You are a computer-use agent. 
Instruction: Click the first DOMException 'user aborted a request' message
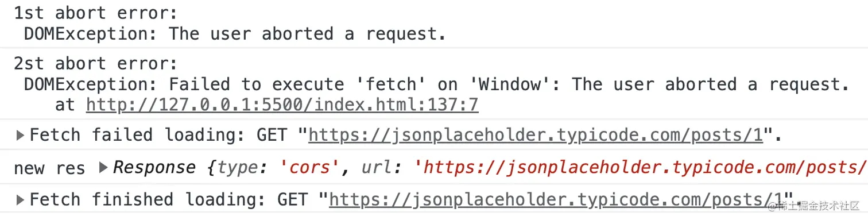coord(235,34)
